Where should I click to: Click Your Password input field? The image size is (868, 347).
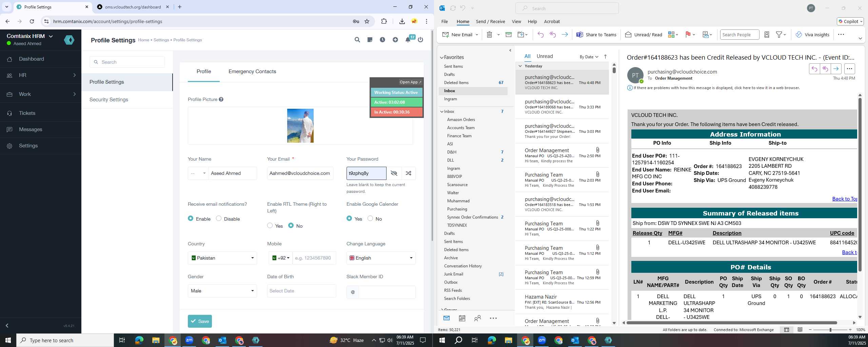pos(366,173)
